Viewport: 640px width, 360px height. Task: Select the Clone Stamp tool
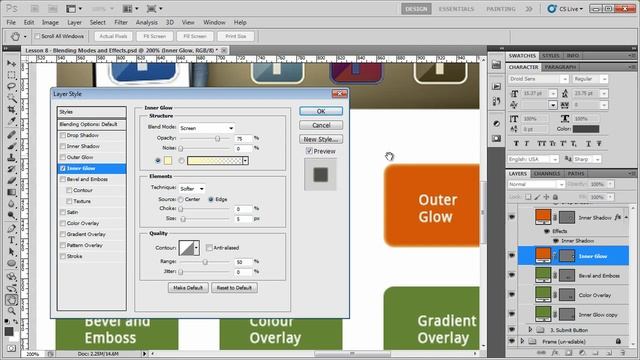point(11,158)
